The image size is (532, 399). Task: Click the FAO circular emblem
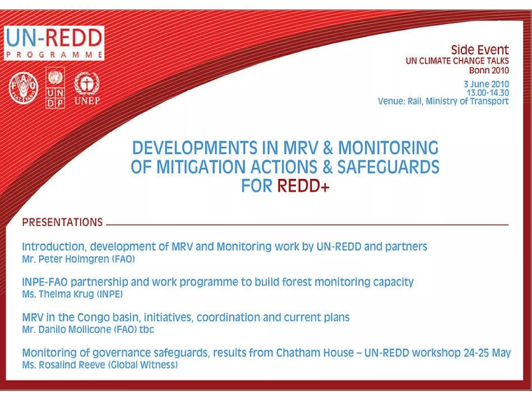(23, 88)
